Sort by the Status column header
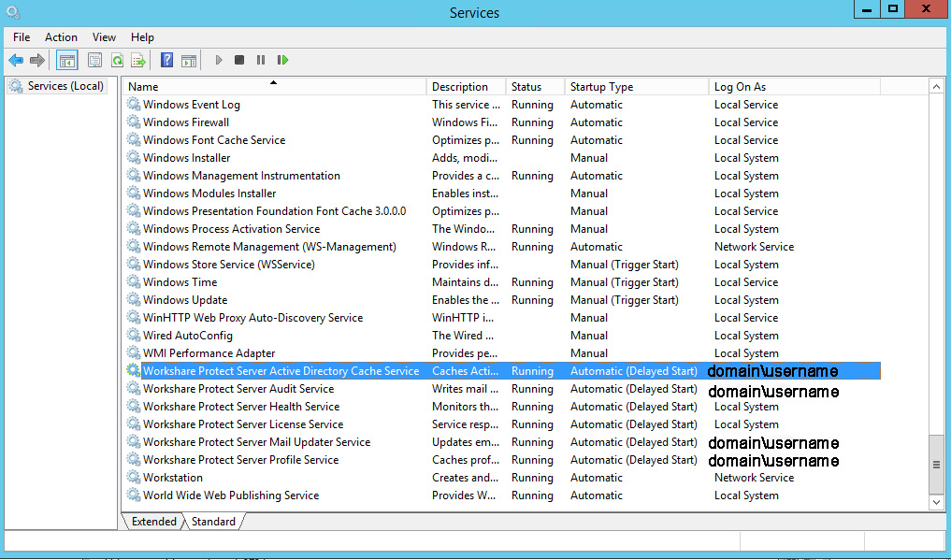This screenshot has width=951, height=560. (x=535, y=87)
